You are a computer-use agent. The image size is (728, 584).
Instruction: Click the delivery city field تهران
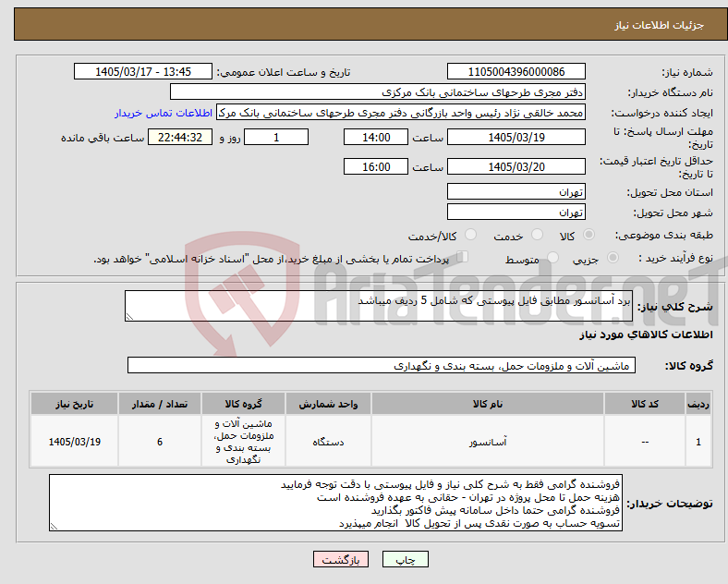516,213
